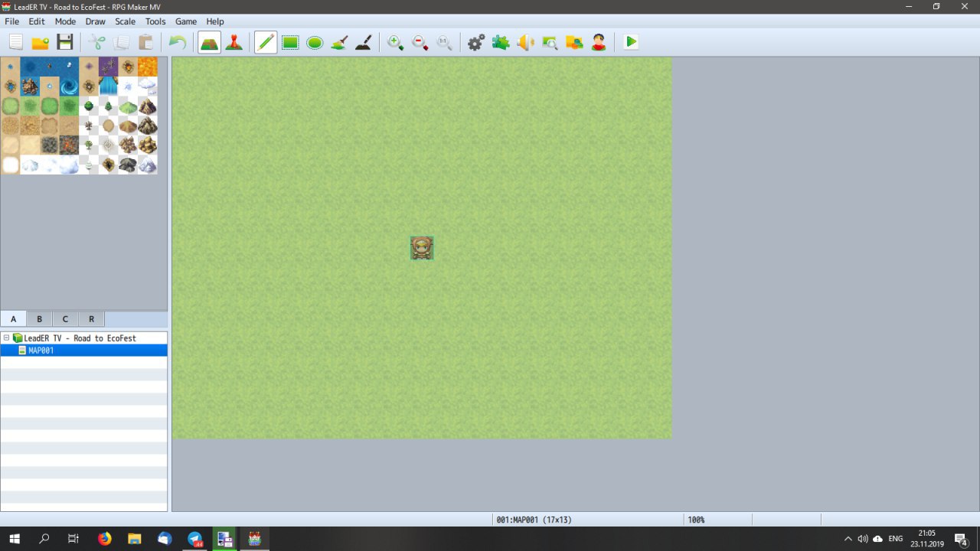The width and height of the screenshot is (980, 551).
Task: Select the Shadow Pen tool
Action: 364,42
